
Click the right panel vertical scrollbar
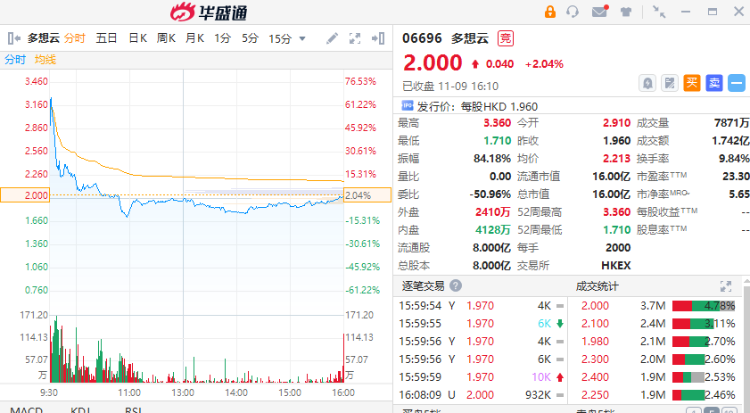[746, 345]
